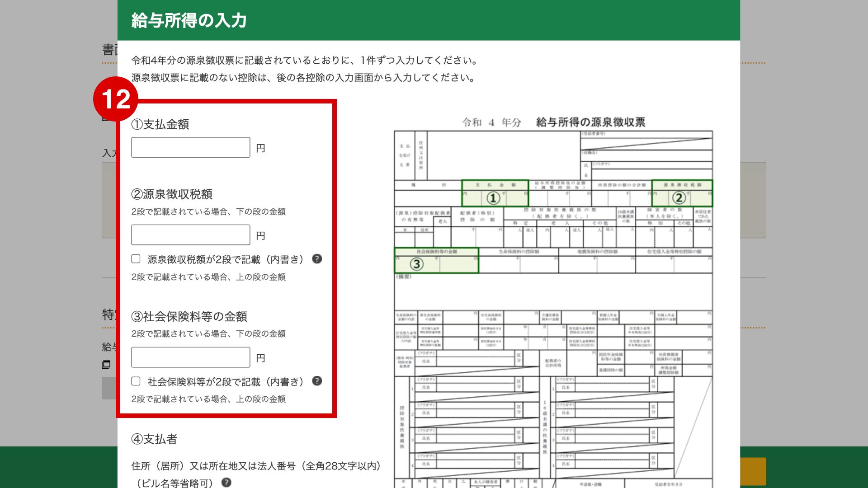Select the ③社会保険料等の金額 input field

(x=190, y=357)
